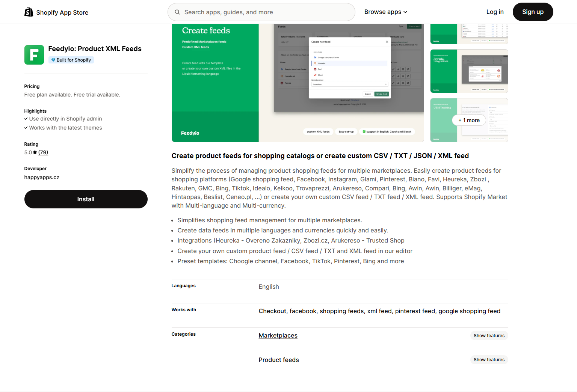This screenshot has width=577, height=392.
Task: Click the green Feedyio app icon
Action: (34, 55)
